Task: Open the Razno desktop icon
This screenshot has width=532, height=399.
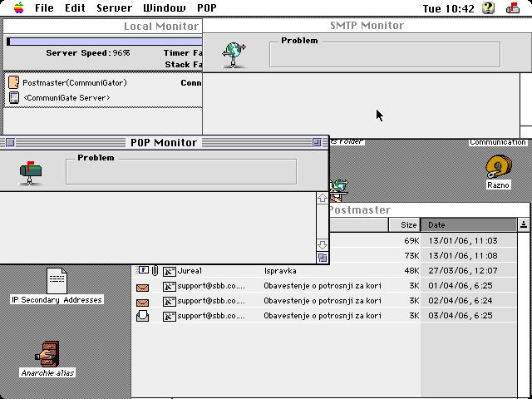Action: (498, 166)
